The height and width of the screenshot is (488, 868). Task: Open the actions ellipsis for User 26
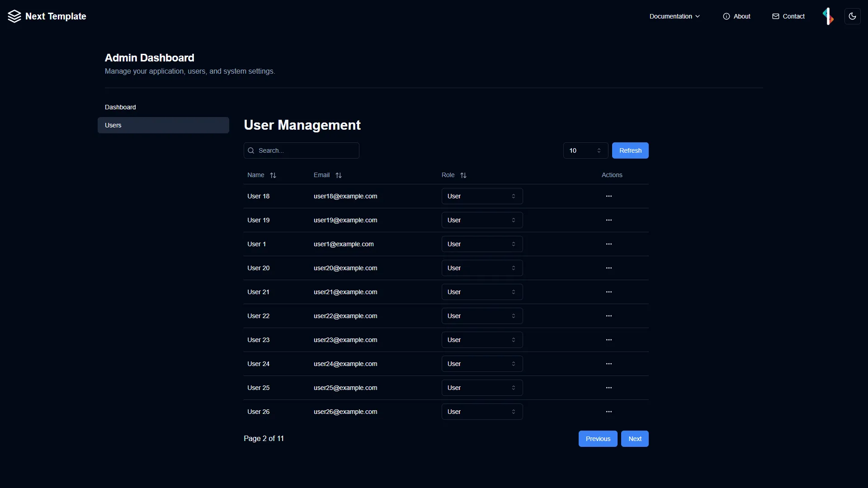[x=609, y=412]
